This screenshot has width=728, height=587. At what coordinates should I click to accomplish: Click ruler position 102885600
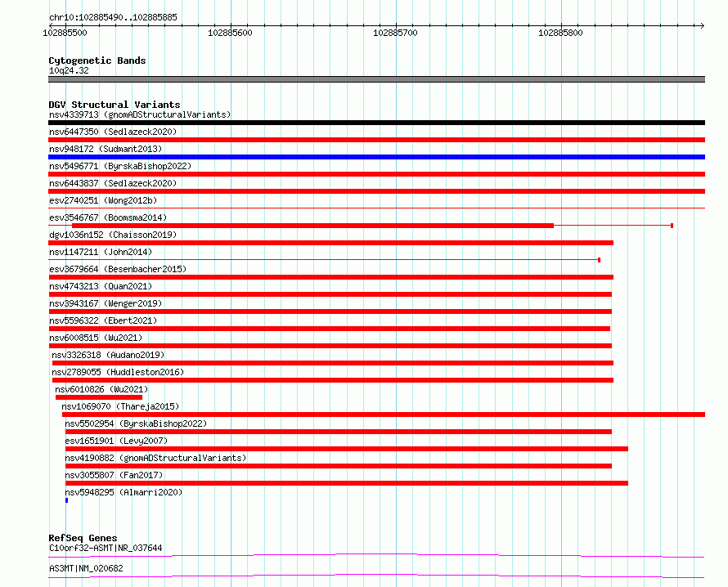(x=231, y=33)
